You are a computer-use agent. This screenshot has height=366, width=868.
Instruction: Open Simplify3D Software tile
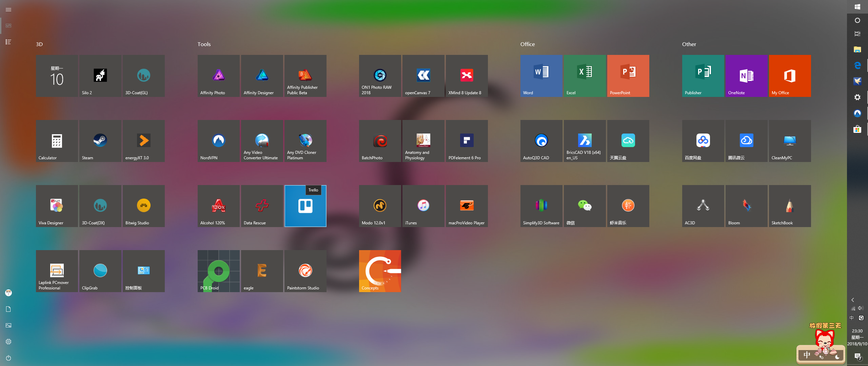click(x=541, y=206)
